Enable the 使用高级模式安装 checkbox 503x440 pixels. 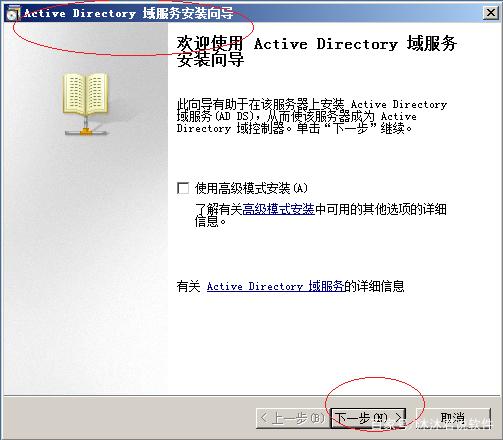pos(183,188)
